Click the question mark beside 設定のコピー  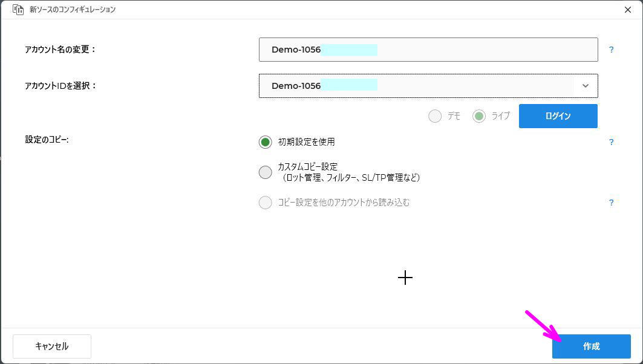(x=611, y=142)
